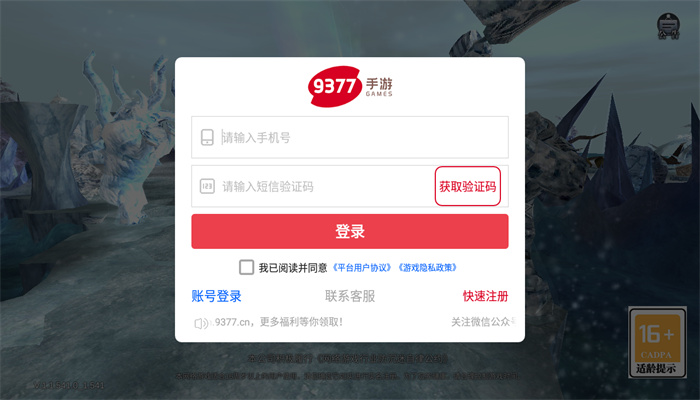This screenshot has width=700, height=400.
Task: Focus the 请输入短信验证码 SMS code field
Action: 312,186
